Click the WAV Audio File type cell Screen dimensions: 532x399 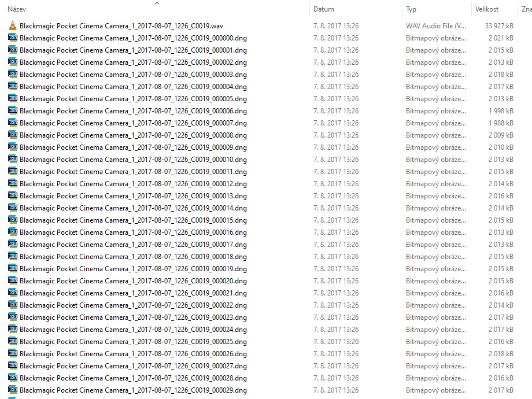(x=435, y=26)
